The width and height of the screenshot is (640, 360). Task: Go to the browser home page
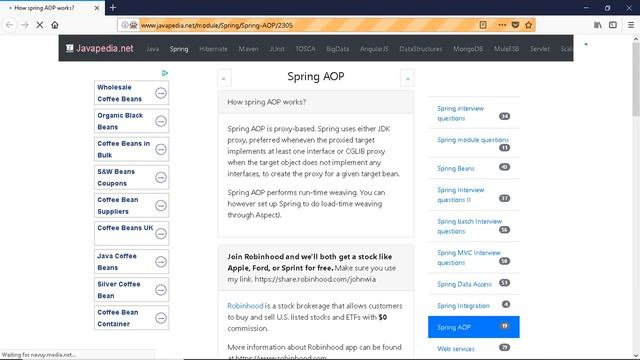pyautogui.click(x=55, y=25)
